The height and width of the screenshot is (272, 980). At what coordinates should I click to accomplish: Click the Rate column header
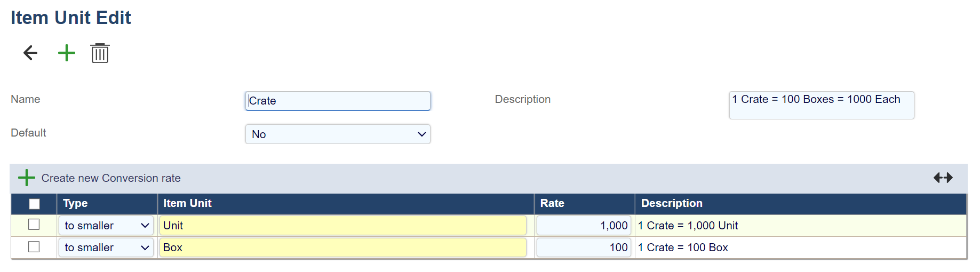(552, 203)
